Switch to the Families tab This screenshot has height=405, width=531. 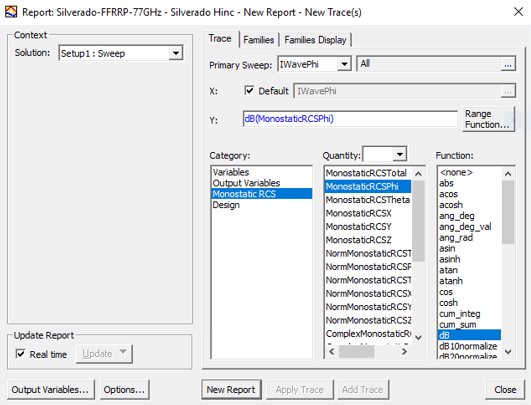point(258,40)
